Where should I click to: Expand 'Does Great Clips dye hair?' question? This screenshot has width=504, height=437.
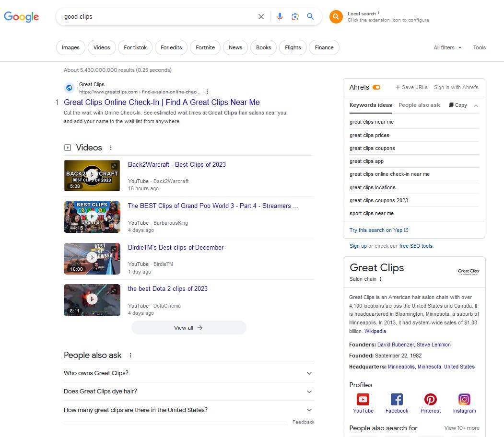pyautogui.click(x=188, y=391)
